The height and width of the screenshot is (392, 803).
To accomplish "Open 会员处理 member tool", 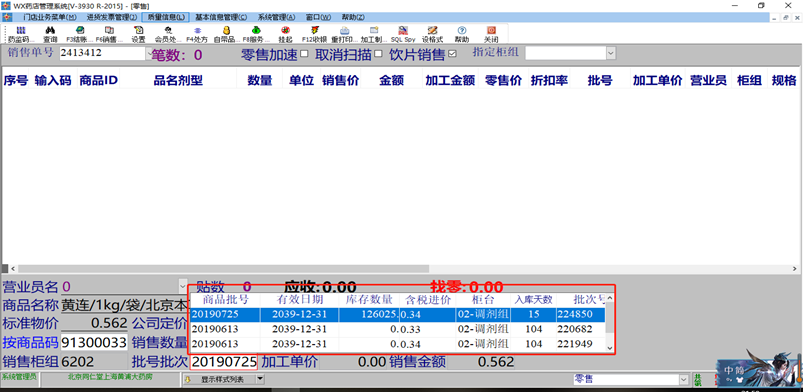I will coord(168,34).
